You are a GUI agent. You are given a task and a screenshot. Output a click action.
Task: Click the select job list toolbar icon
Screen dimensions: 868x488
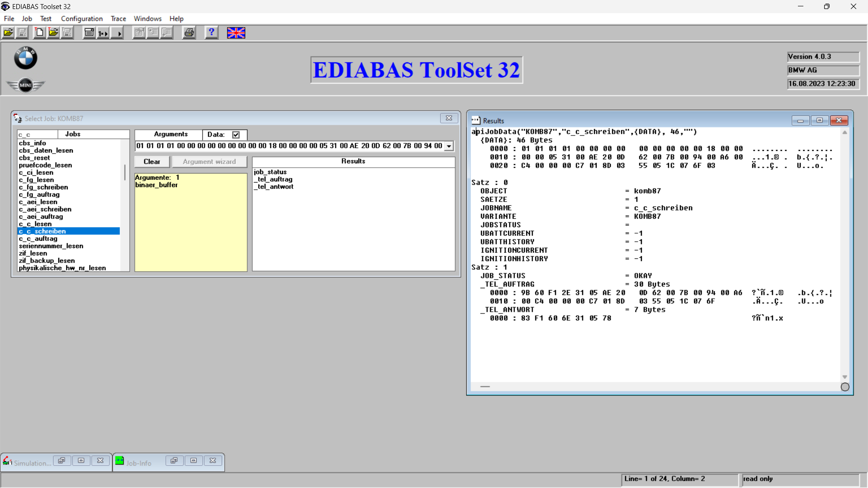click(90, 33)
